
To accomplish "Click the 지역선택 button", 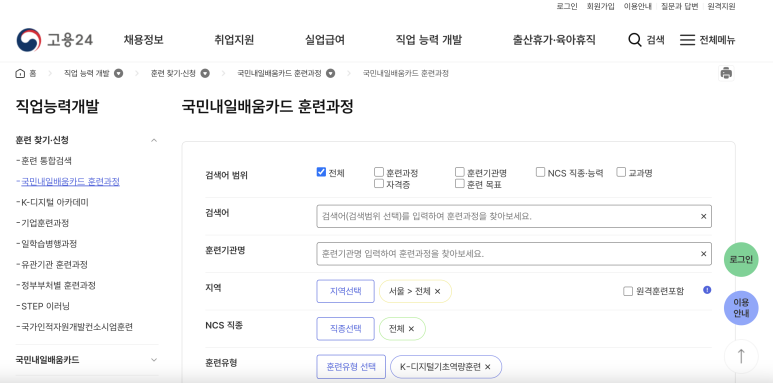I will click(346, 291).
